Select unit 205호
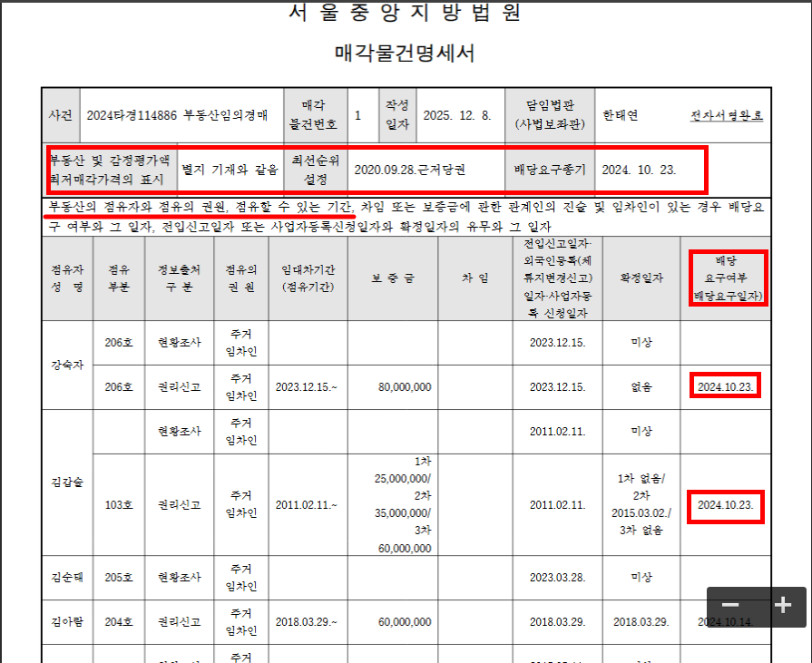This screenshot has width=812, height=663. click(119, 578)
